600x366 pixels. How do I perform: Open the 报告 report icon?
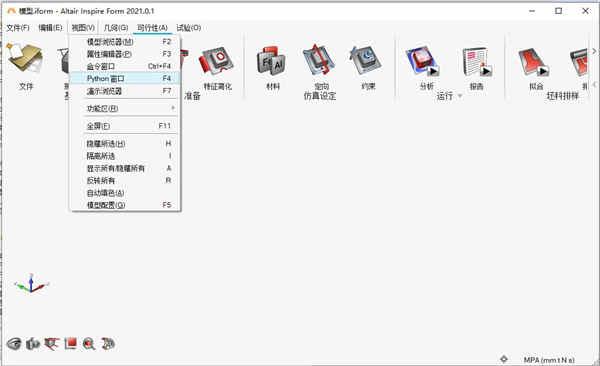477,61
